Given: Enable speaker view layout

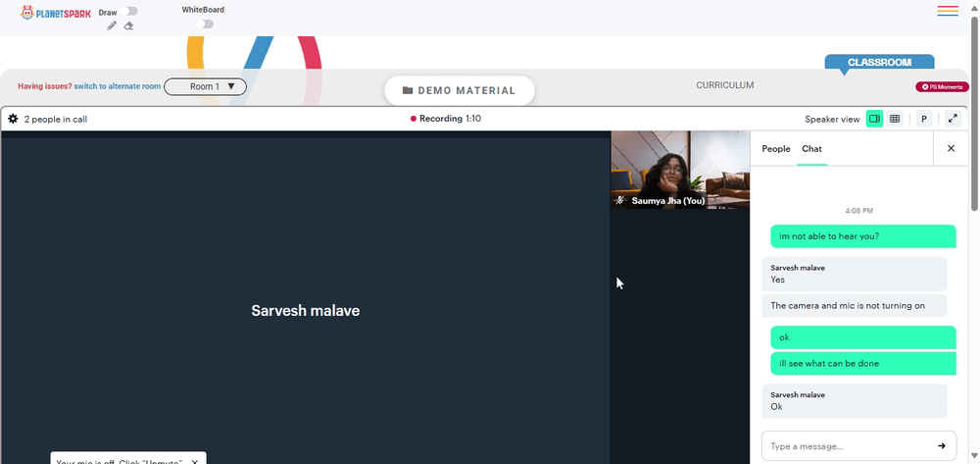Looking at the screenshot, I should click(x=874, y=119).
